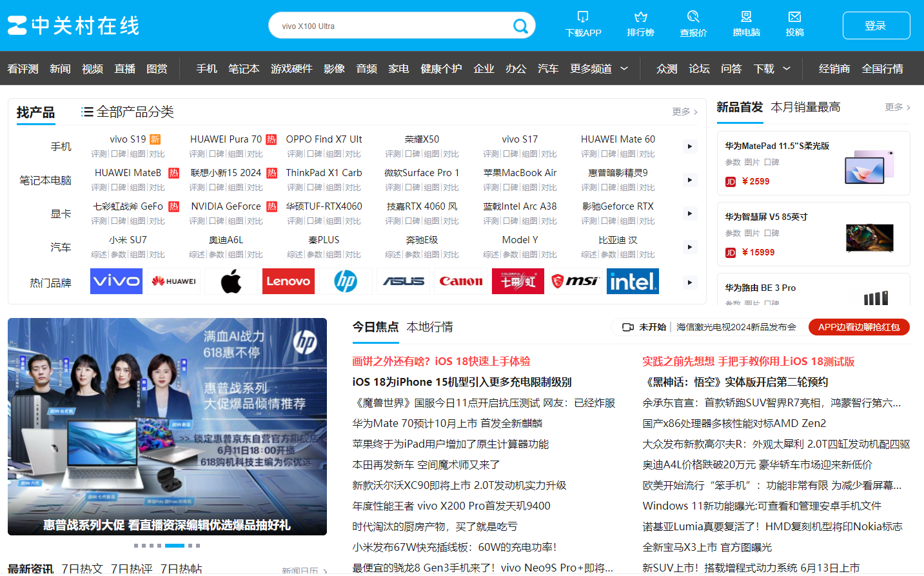Click the vivo brand logo

click(116, 281)
